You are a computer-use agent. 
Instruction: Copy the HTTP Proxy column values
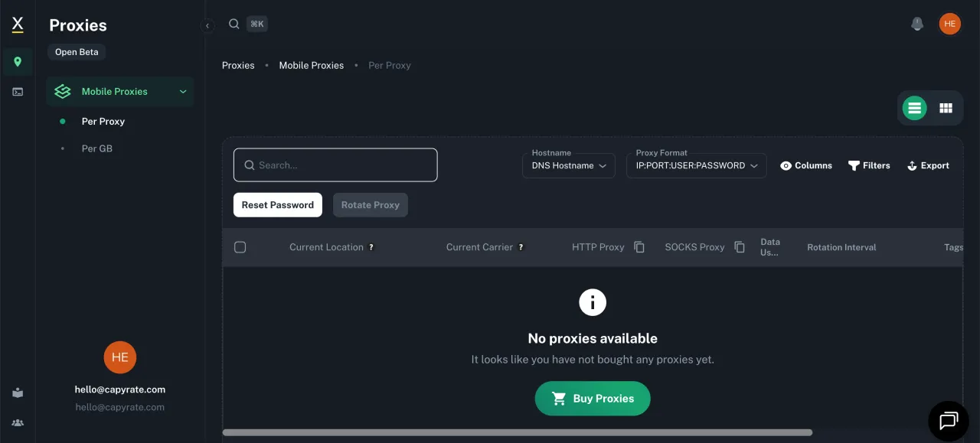(639, 247)
